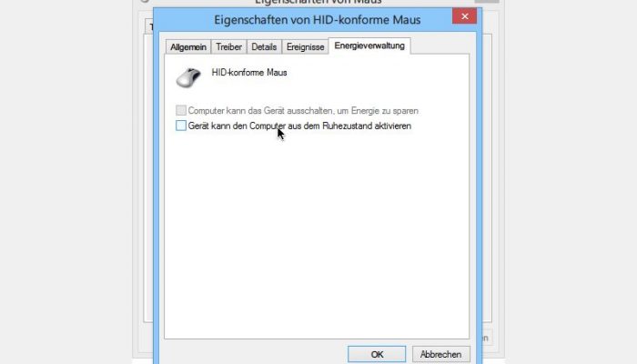
Task: Click the empty white area of Energieverwaltung panel
Action: pos(317,236)
